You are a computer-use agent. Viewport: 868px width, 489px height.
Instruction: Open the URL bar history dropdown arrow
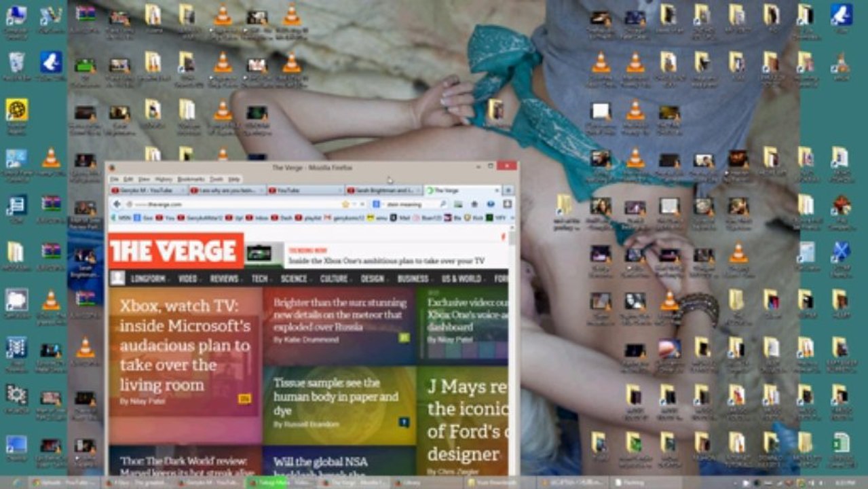[x=356, y=204]
